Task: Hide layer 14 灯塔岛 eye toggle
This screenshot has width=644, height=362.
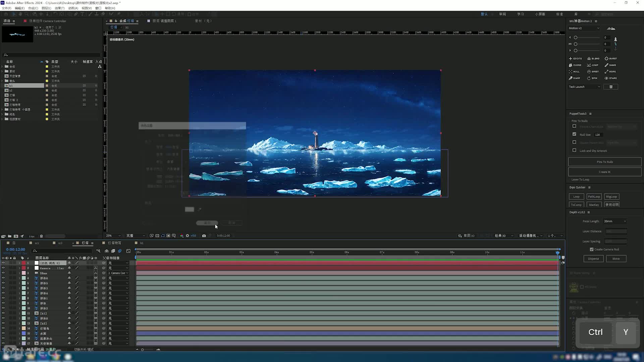Action: click(x=3, y=328)
